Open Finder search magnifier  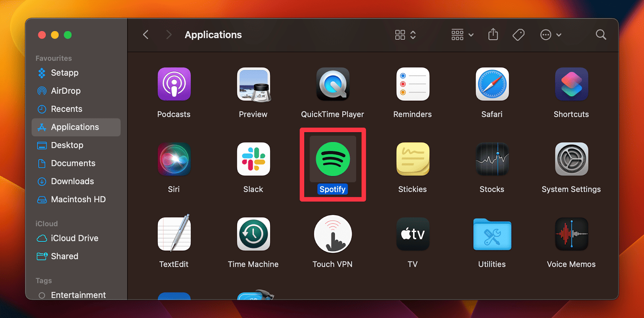click(601, 35)
